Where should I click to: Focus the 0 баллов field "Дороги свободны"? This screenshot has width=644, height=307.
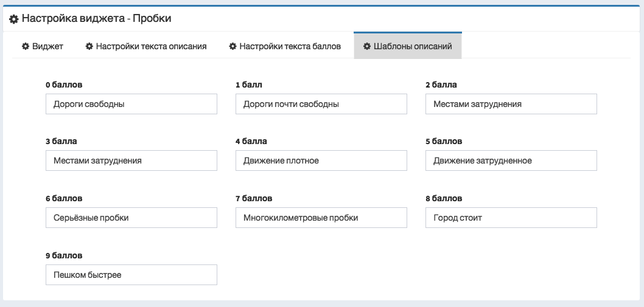click(x=131, y=104)
